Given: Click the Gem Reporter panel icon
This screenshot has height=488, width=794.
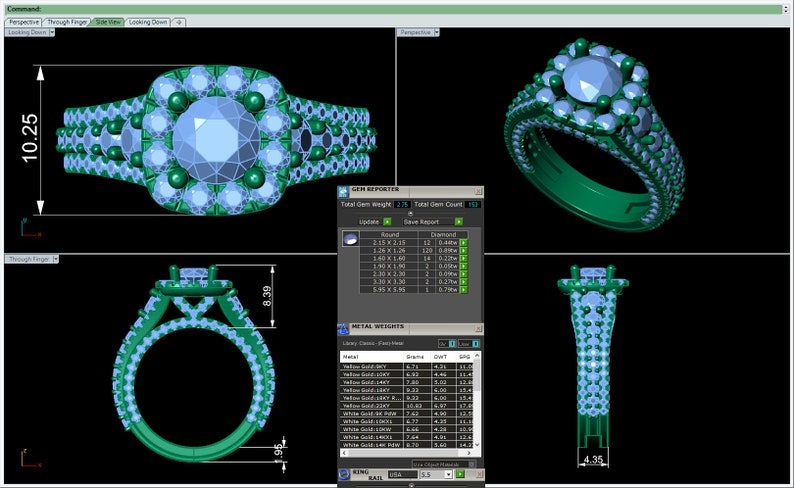Looking at the screenshot, I should coord(343,191).
